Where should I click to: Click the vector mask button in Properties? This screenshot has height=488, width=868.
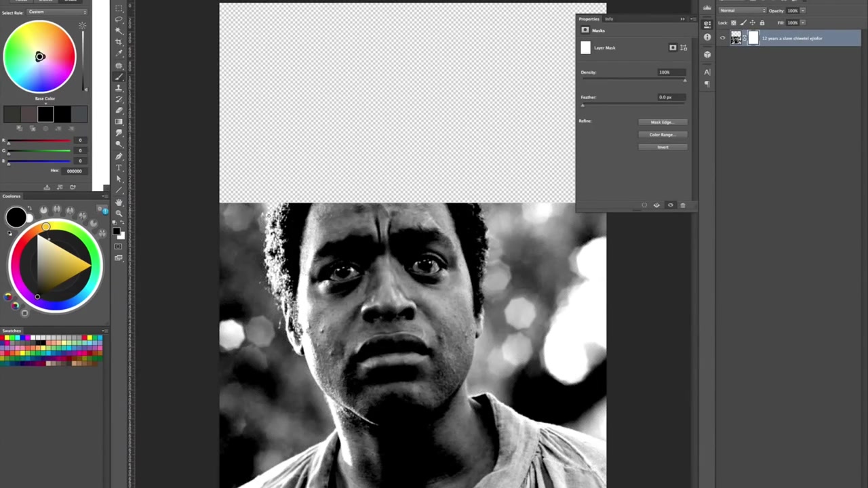point(684,47)
